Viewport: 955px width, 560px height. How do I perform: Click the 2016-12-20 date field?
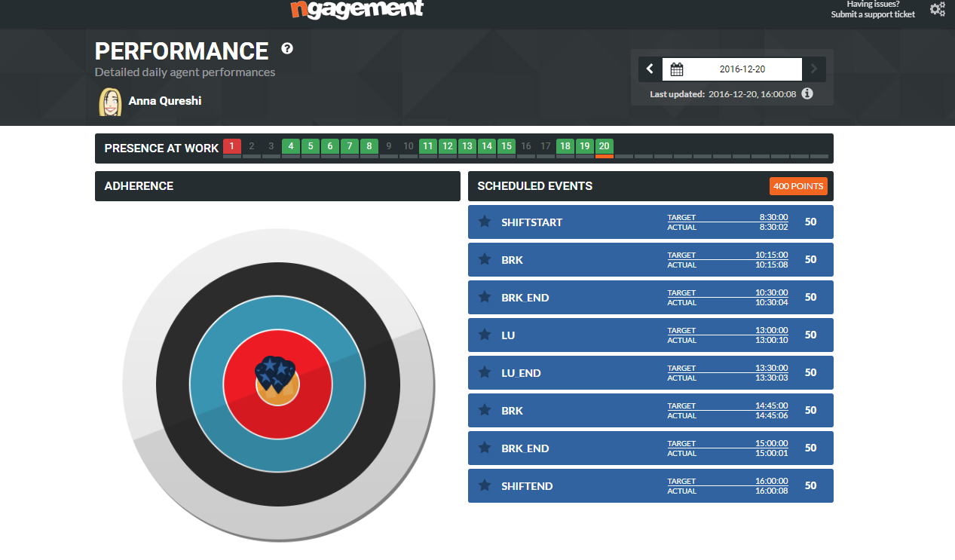742,69
